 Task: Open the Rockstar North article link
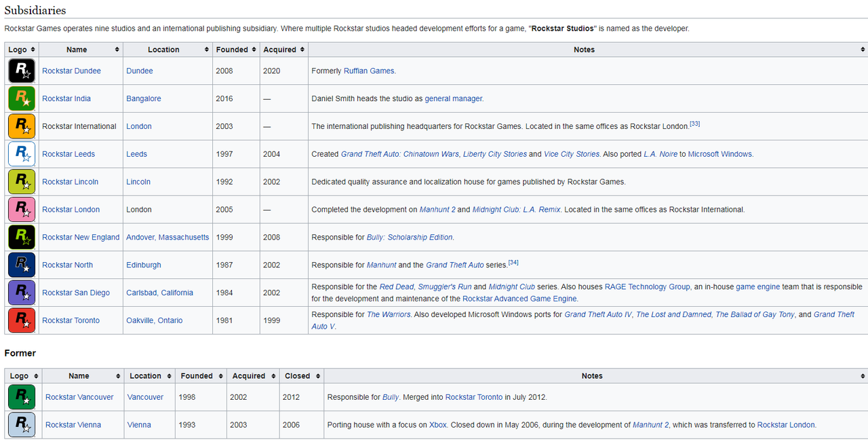pyautogui.click(x=67, y=265)
